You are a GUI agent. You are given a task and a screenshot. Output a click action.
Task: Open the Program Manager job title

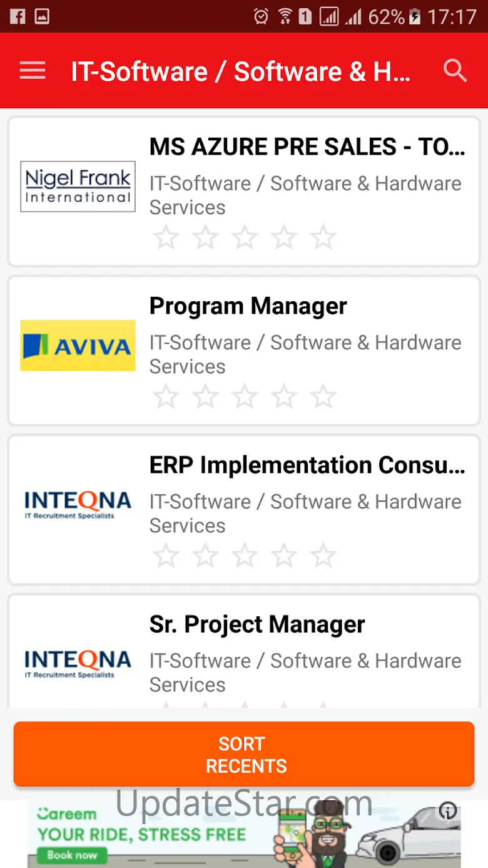point(248,306)
